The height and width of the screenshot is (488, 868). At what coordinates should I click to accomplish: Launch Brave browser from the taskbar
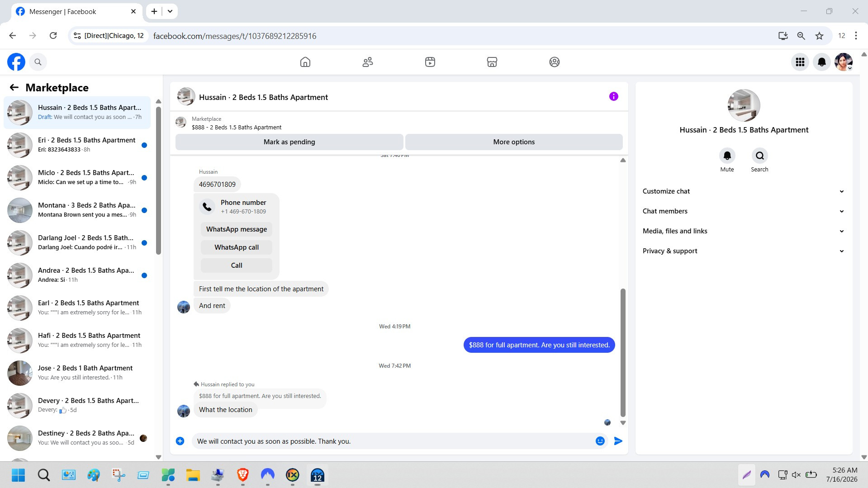click(x=243, y=475)
